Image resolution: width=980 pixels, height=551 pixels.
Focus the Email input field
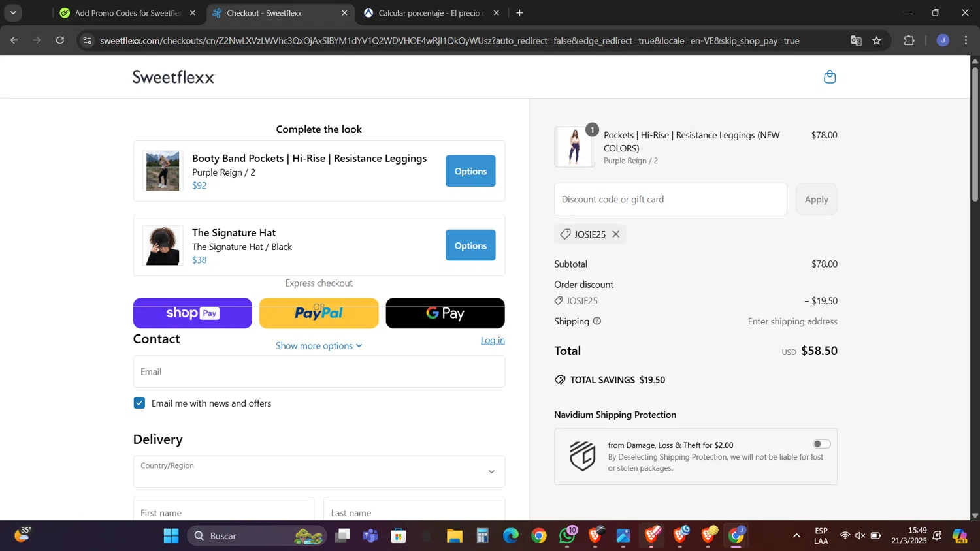click(319, 371)
